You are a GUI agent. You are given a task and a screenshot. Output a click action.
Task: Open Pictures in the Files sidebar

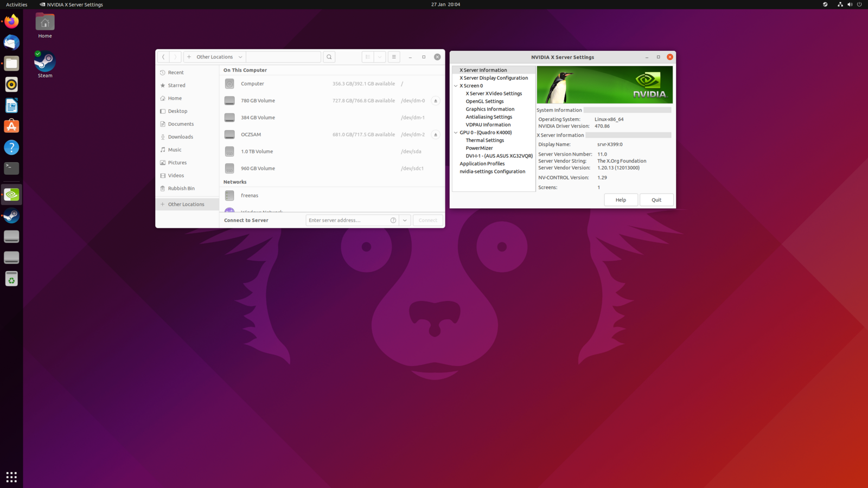coord(187,163)
